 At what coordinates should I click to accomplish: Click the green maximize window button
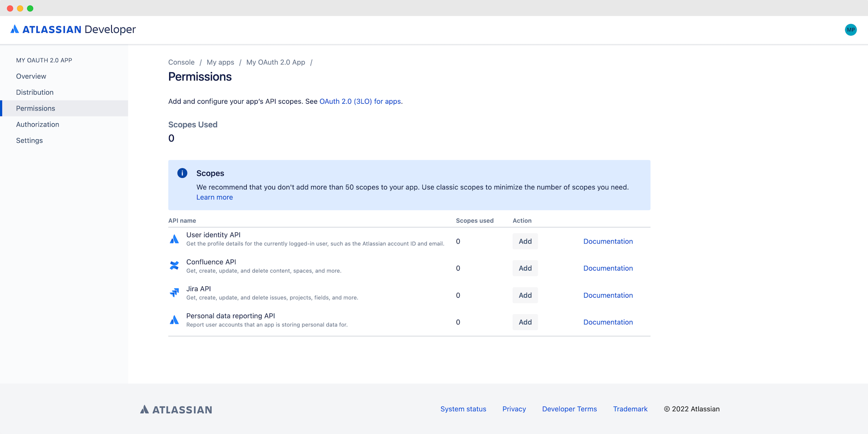point(30,8)
